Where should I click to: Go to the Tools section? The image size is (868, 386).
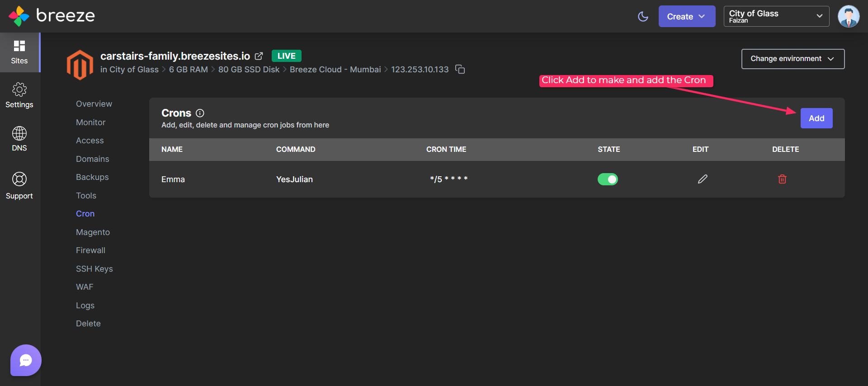pos(86,196)
